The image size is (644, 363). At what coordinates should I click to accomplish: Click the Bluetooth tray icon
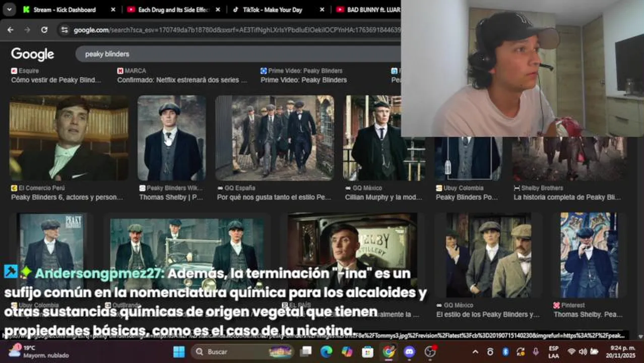click(505, 351)
